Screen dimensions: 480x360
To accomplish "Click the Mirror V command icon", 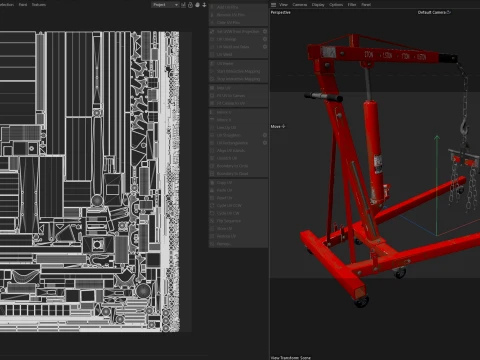I will [x=212, y=120].
